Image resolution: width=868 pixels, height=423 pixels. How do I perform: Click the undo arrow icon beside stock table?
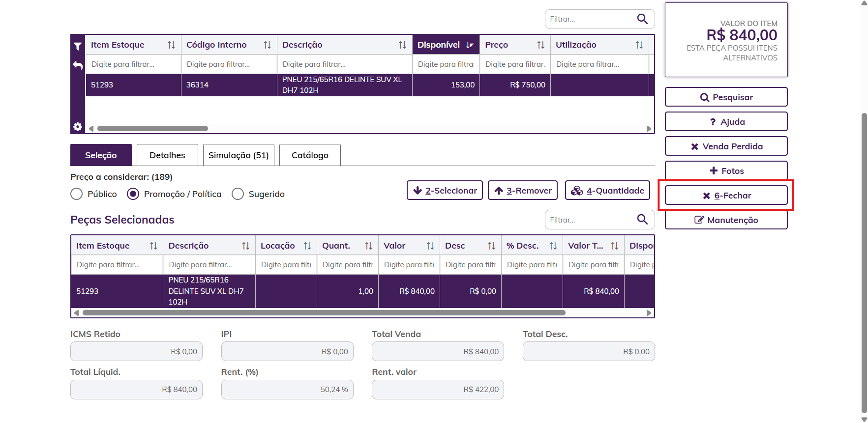pos(78,65)
